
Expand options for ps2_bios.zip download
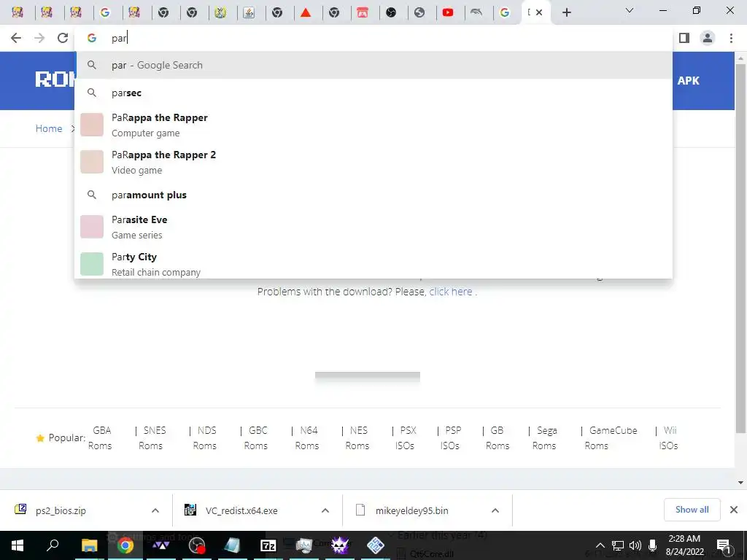pyautogui.click(x=155, y=510)
